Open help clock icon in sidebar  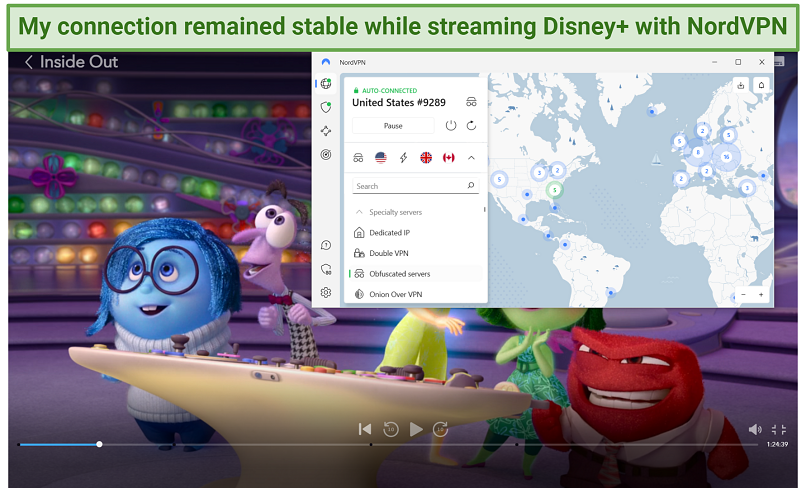coord(326,245)
